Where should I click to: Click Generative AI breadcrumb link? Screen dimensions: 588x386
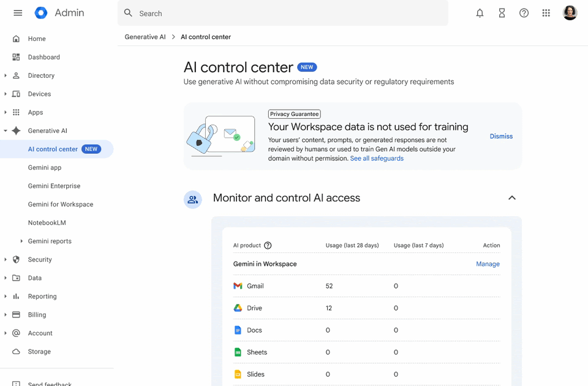[x=145, y=37]
